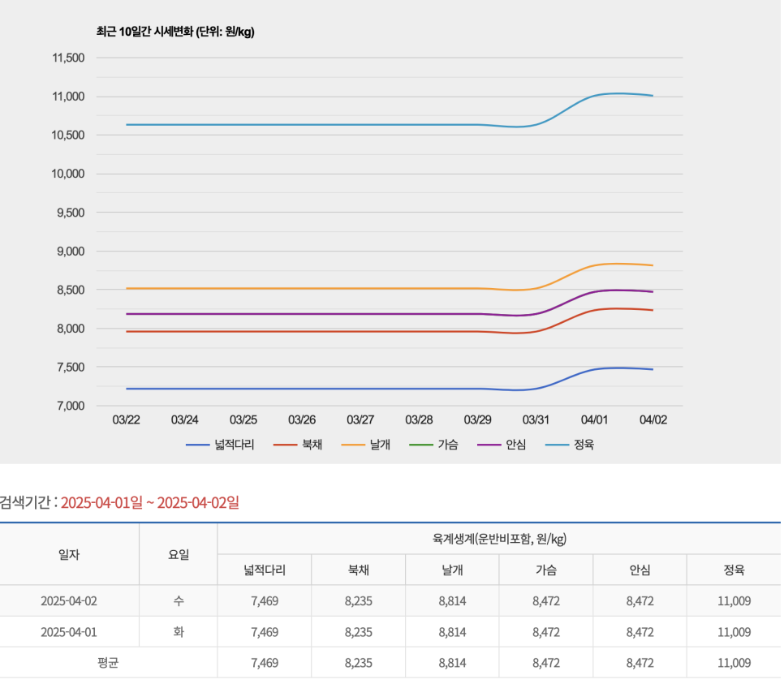Click 11,009 in the 평균 row
This screenshot has width=784, height=684.
coord(734,664)
